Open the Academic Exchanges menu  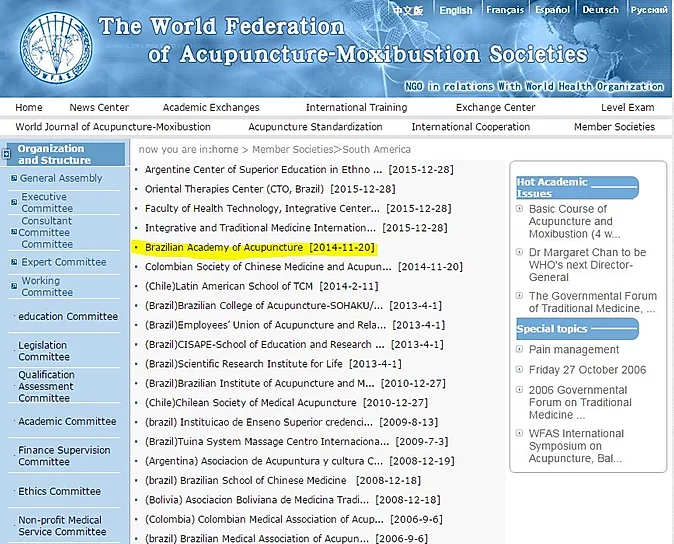(x=211, y=107)
